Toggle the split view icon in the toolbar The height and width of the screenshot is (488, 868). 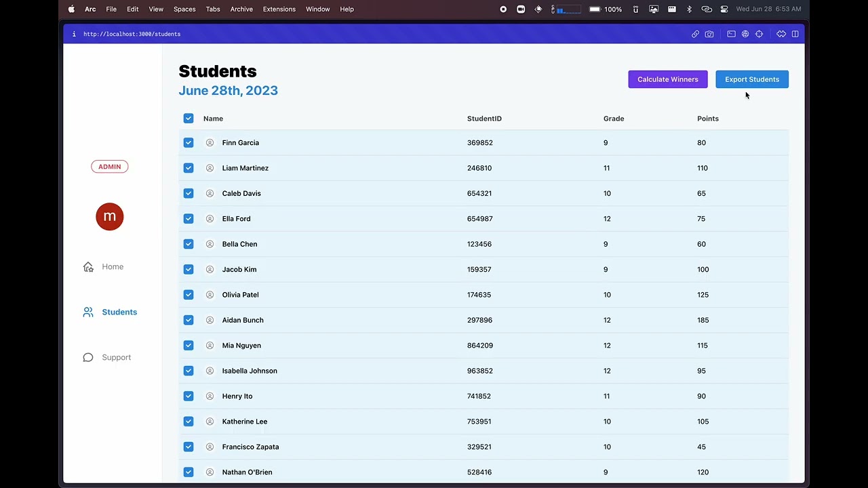[795, 34]
